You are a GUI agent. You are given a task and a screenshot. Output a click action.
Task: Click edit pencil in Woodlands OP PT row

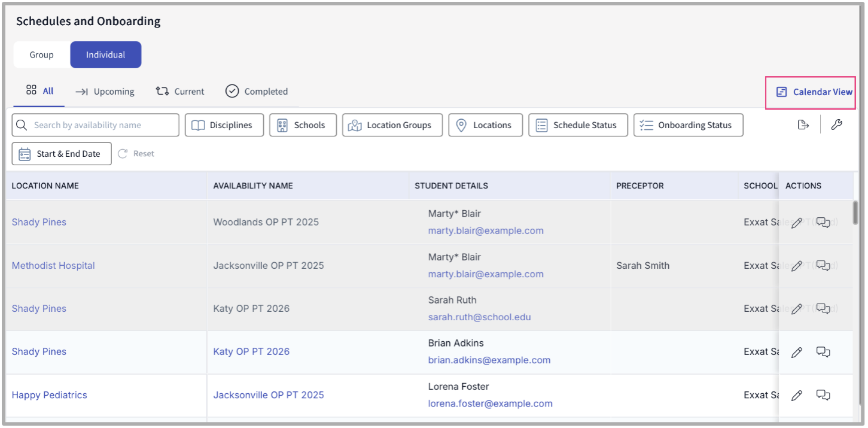click(796, 223)
